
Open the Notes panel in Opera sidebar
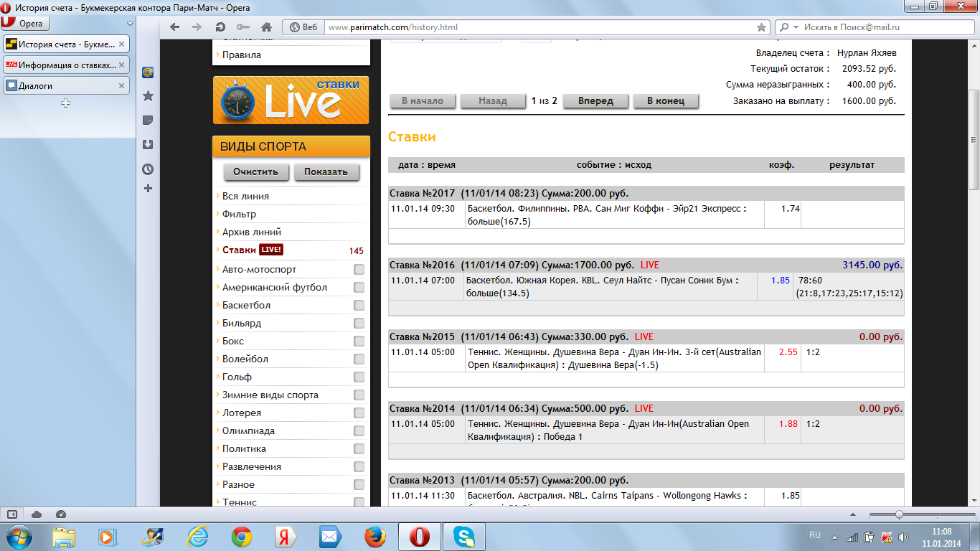coord(148,121)
